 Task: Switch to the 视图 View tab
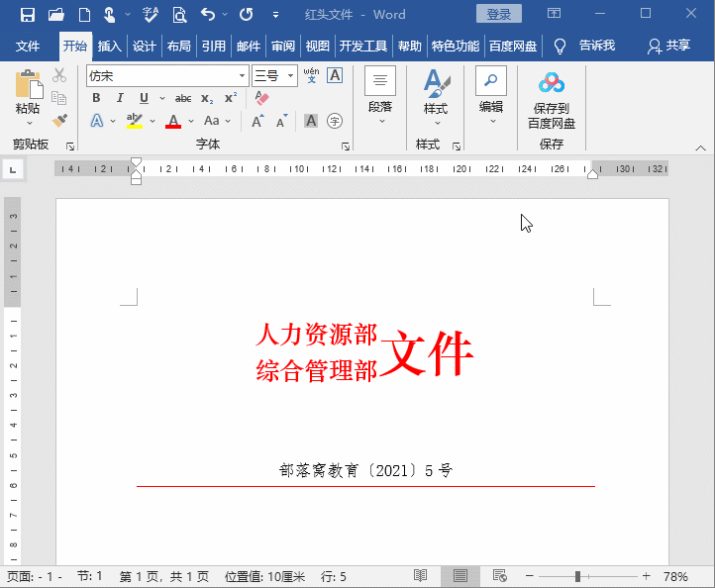pos(317,47)
